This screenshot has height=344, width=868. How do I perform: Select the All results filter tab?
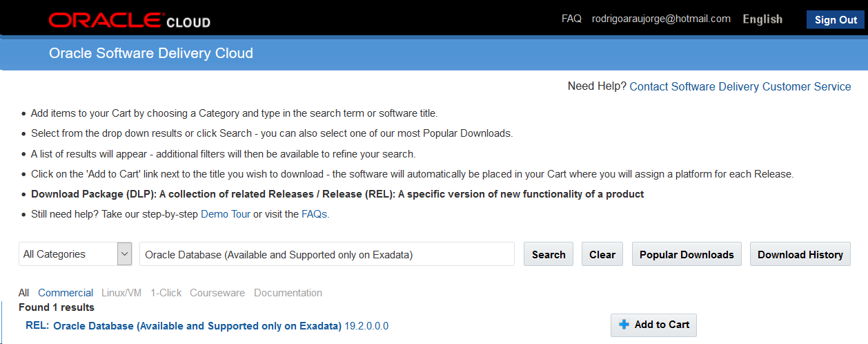tap(24, 293)
